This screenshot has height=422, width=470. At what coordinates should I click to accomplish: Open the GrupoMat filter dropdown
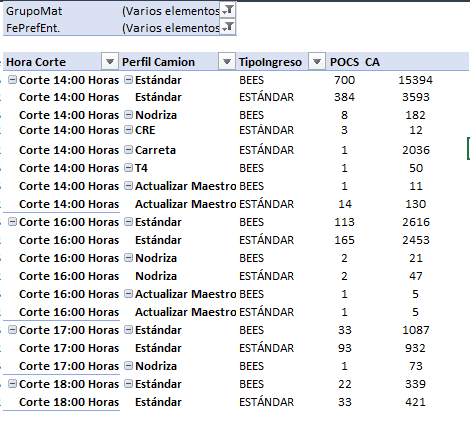point(228,10)
